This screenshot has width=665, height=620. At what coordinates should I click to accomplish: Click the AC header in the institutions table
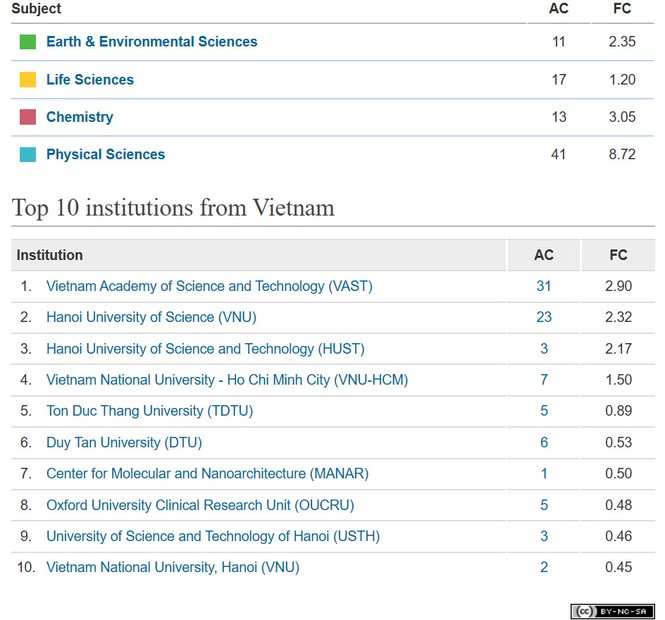pyautogui.click(x=544, y=255)
